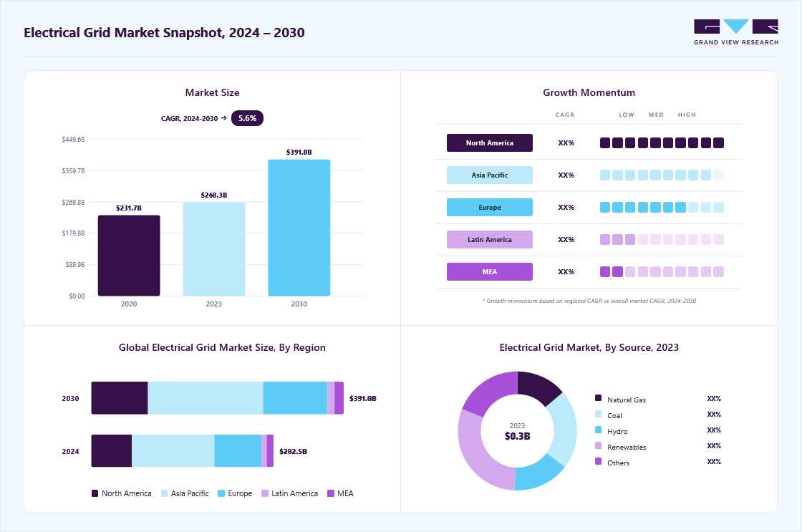Click the Others legend entry
802x532 pixels.
coord(612,463)
